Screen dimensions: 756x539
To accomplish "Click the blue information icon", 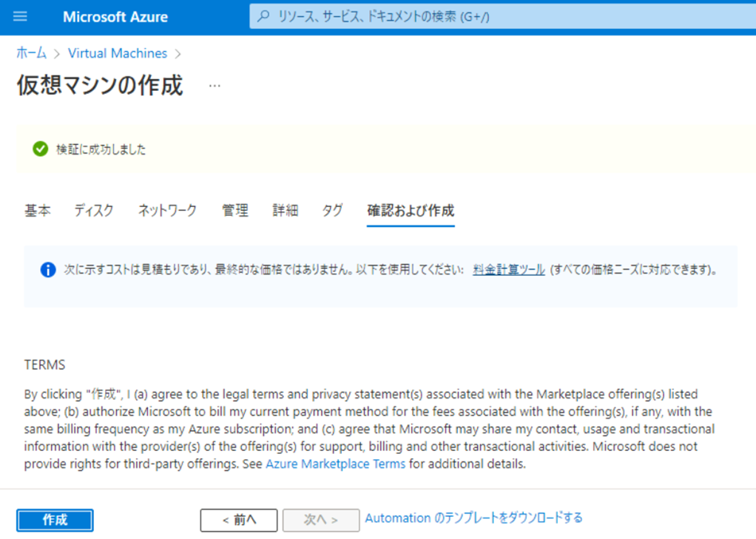I will [48, 269].
